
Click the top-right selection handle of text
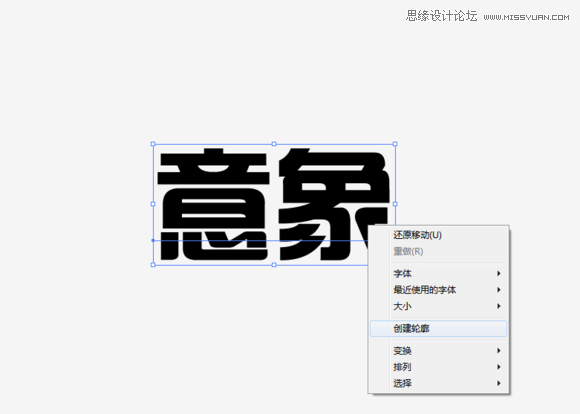pos(395,144)
